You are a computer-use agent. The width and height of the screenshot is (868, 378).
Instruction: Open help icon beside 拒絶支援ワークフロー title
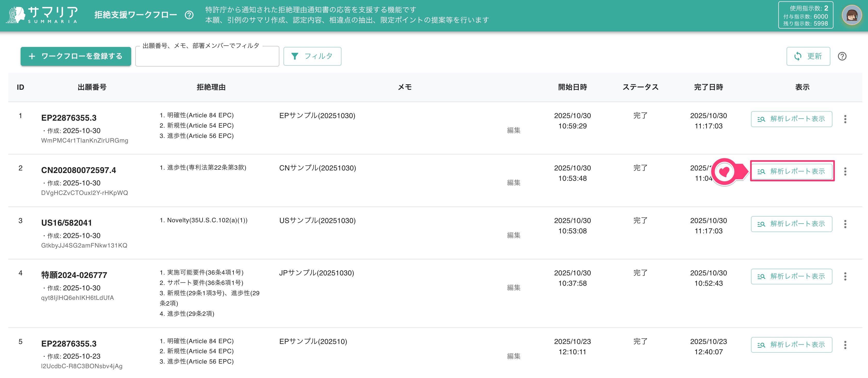189,15
